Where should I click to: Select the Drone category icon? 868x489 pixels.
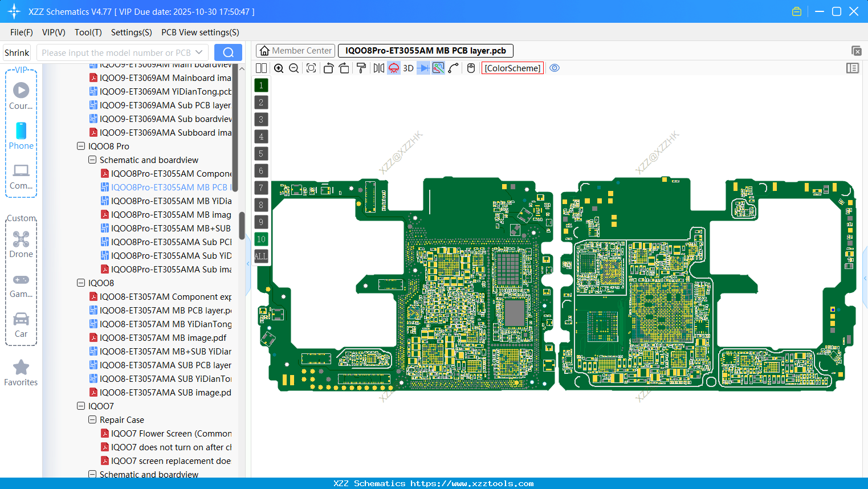(x=21, y=239)
